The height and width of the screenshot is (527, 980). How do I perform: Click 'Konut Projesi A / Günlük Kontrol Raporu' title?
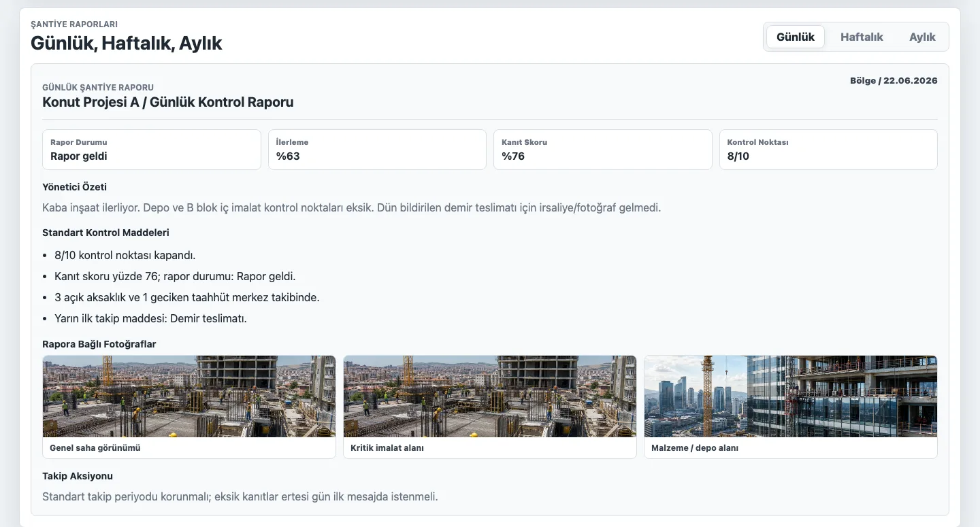click(x=168, y=103)
